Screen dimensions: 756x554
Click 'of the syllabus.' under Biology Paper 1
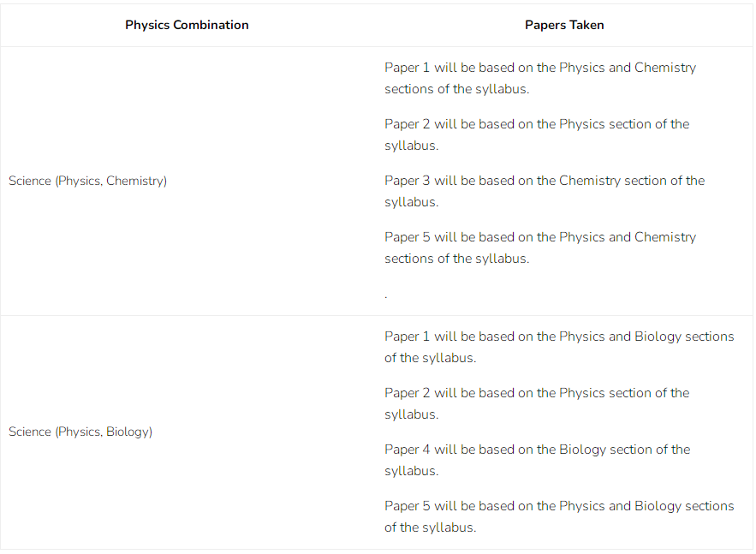pos(430,358)
